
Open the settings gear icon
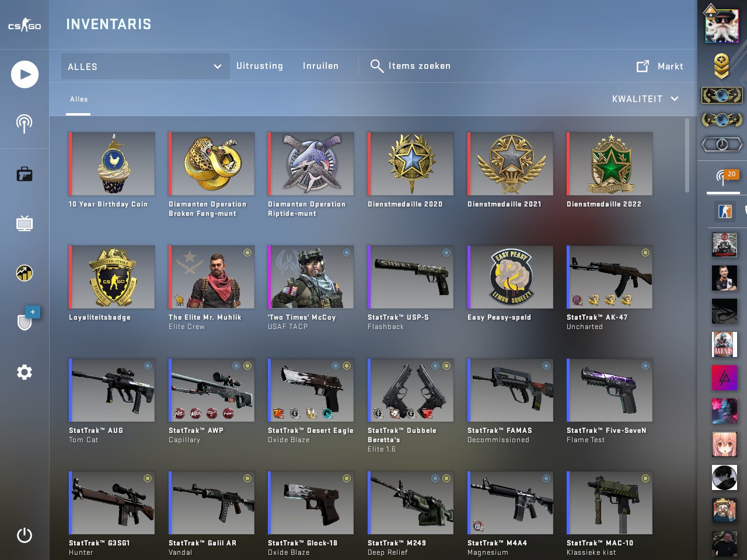point(25,372)
